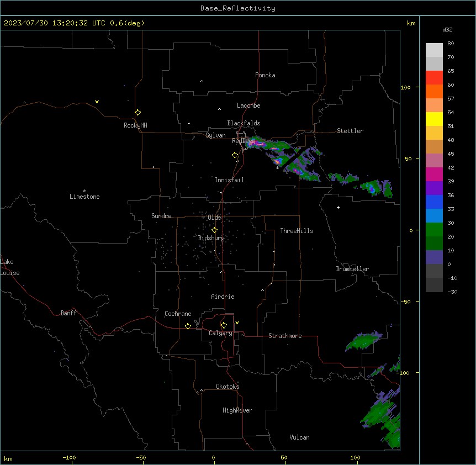Click the yellow diamond marker between Olds and Didsbury
Image resolution: width=476 pixels, height=465 pixels.
click(214, 230)
